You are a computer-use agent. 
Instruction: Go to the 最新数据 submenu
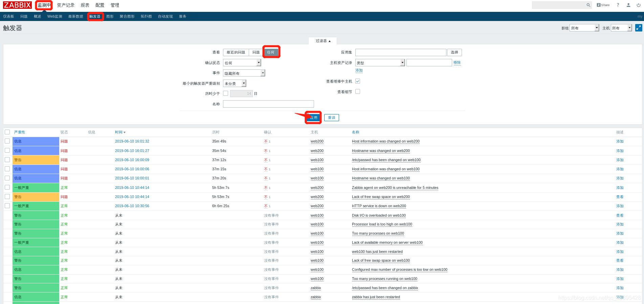click(x=75, y=16)
